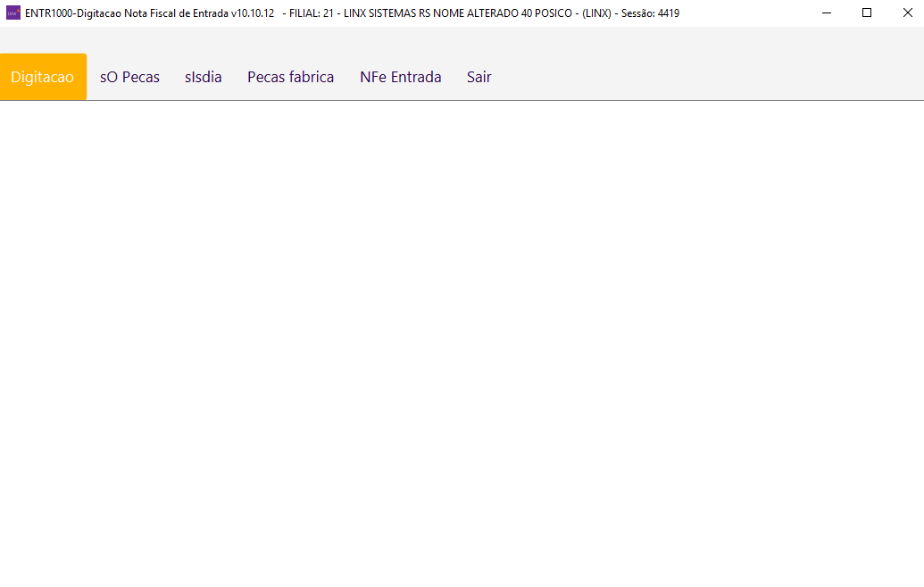Click Sair to exit

coord(479,77)
